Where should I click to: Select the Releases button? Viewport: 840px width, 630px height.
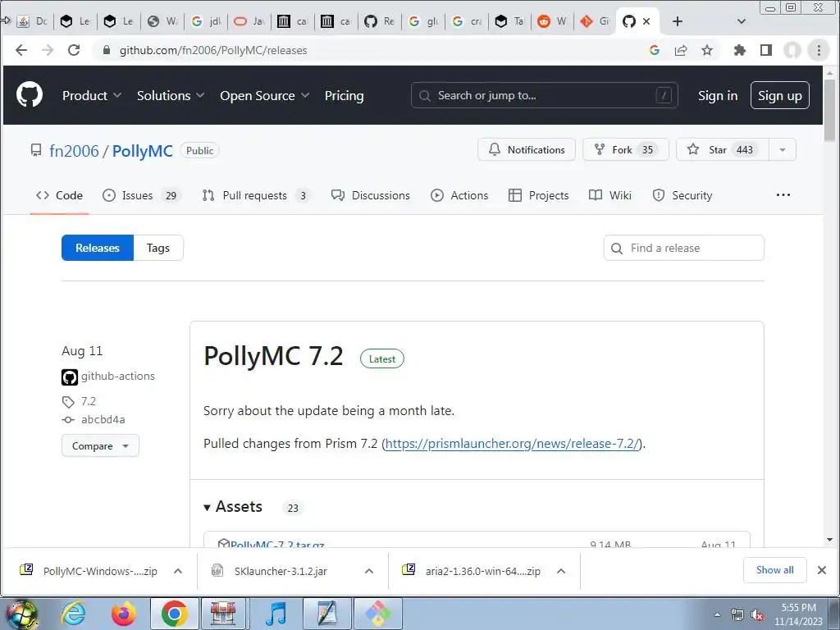click(98, 248)
